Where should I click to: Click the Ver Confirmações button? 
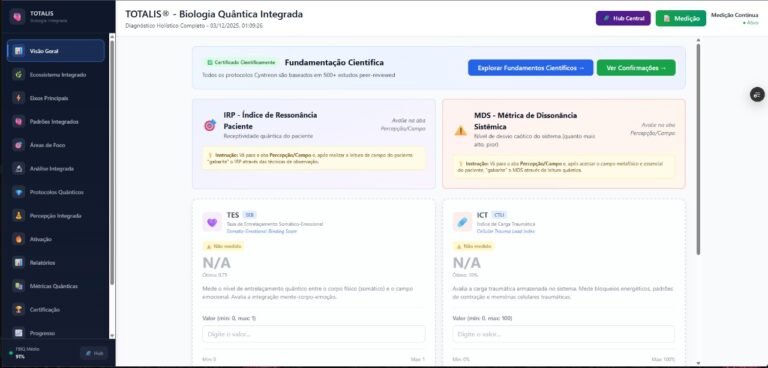(x=636, y=68)
